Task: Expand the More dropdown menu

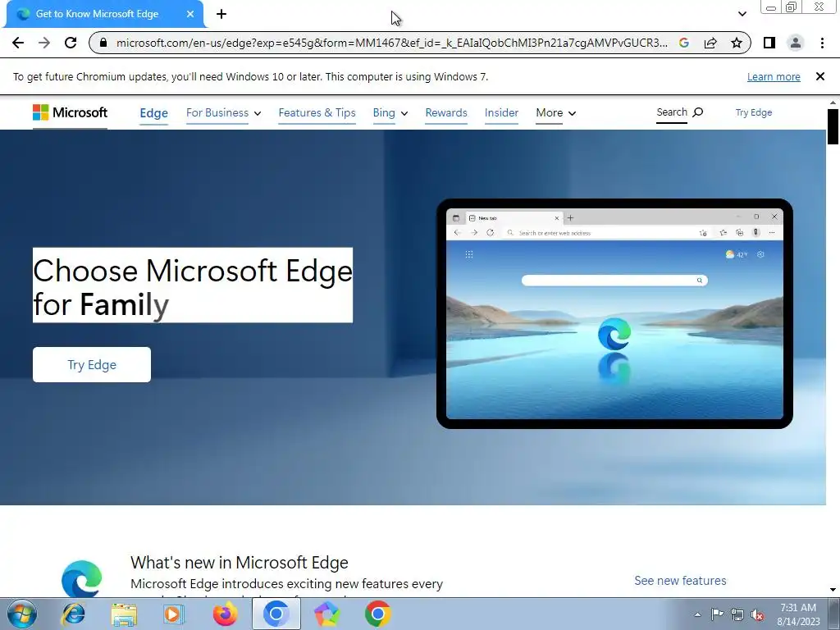Action: click(x=556, y=113)
